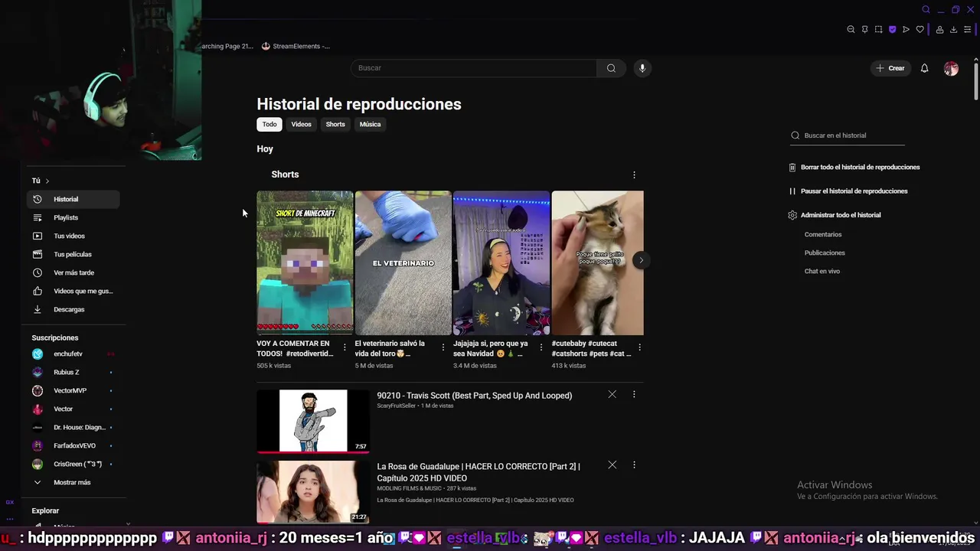Open options for Minecraft short
Viewport: 980px width, 551px height.
click(x=345, y=347)
